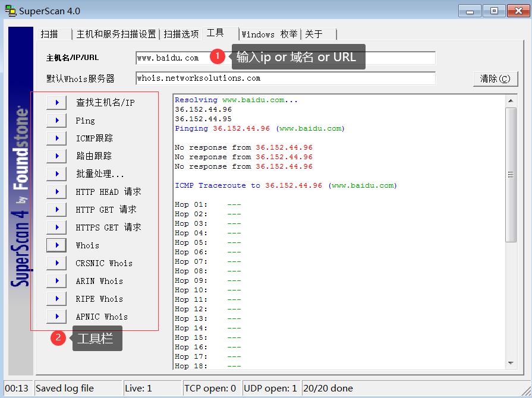Click the 'Pinging 36.152.44.96' line
Viewport: 532px width, 398px height.
[x=260, y=128]
